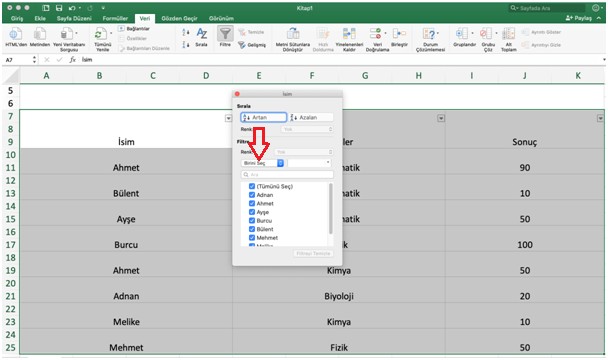Click the fx insert function icon

pyautogui.click(x=73, y=60)
